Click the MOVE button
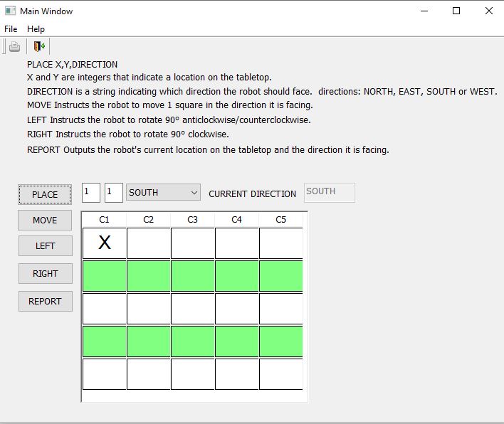 45,220
